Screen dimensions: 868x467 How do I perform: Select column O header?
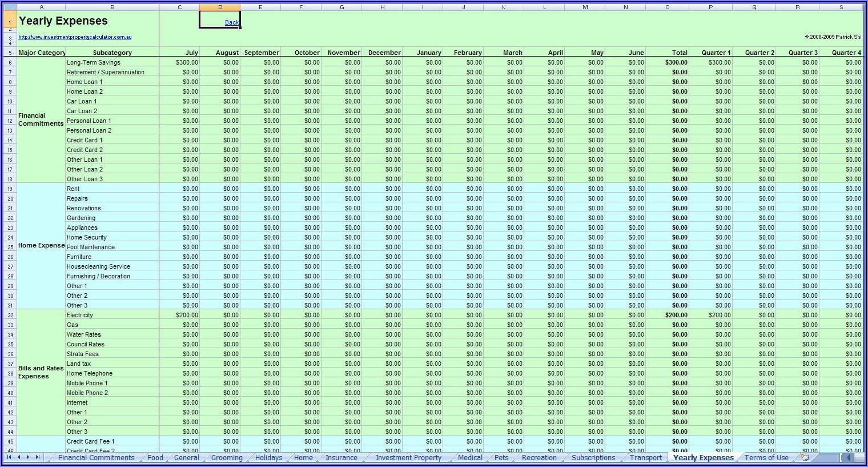[x=667, y=7]
